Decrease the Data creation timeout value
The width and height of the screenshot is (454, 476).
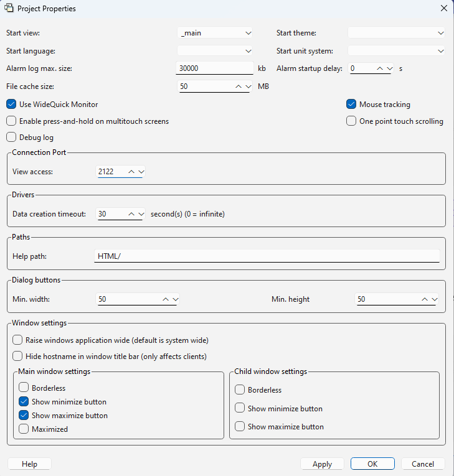tap(141, 214)
